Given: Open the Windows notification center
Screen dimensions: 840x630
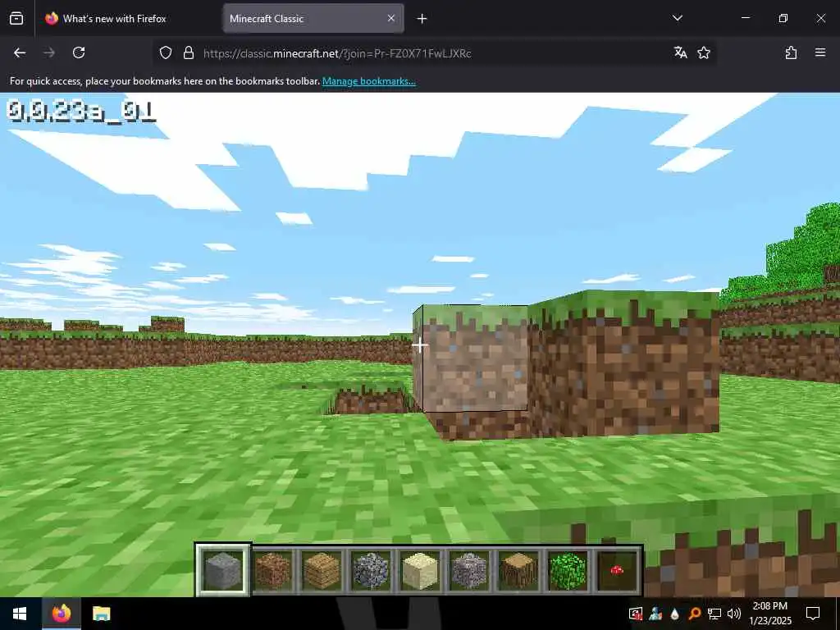Looking at the screenshot, I should [x=813, y=614].
